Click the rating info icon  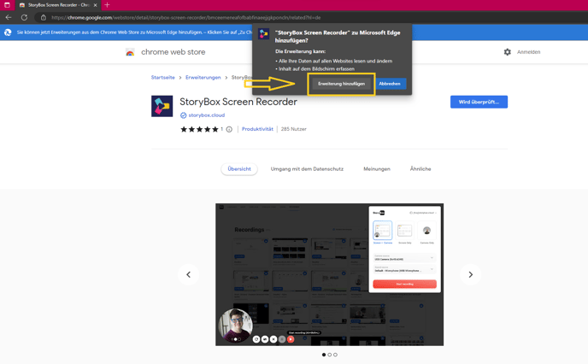click(229, 129)
